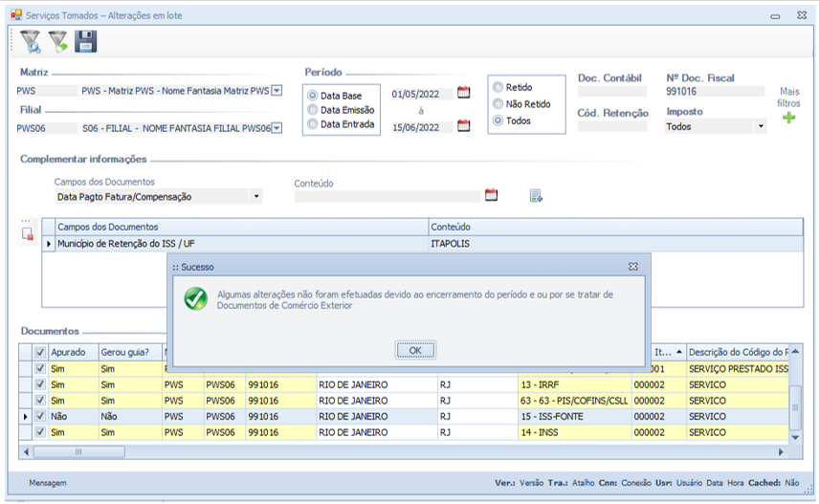Open the Campos dos Documentos combo box
This screenshot has width=819, height=504.
[x=256, y=197]
